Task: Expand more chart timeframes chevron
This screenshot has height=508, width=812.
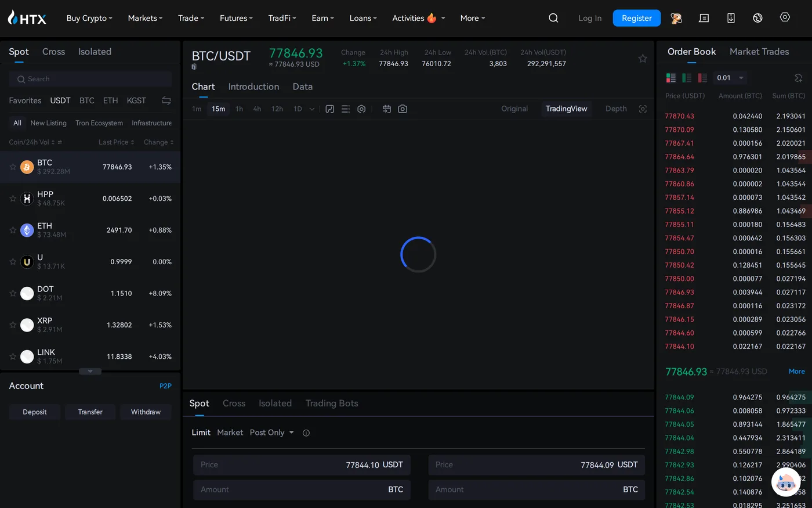Action: click(x=312, y=109)
